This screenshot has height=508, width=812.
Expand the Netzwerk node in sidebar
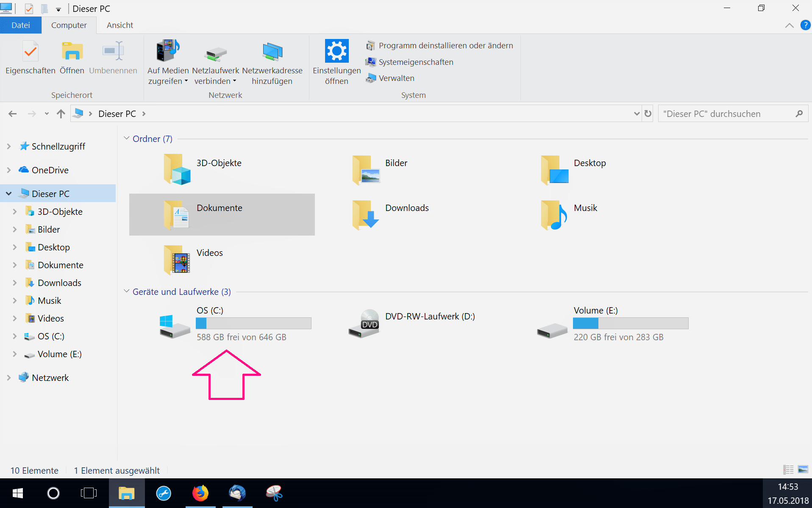[x=8, y=377]
